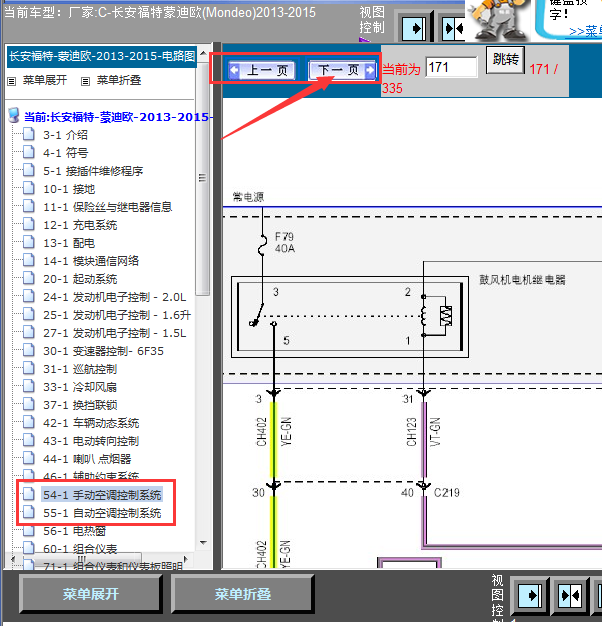
Task: Click page icon beside 33-1 冷却风扇
Action: pyautogui.click(x=29, y=386)
